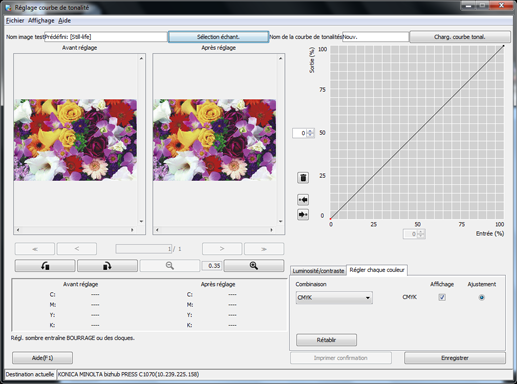The image size is (517, 384).
Task: Go to first page button
Action: [35, 249]
